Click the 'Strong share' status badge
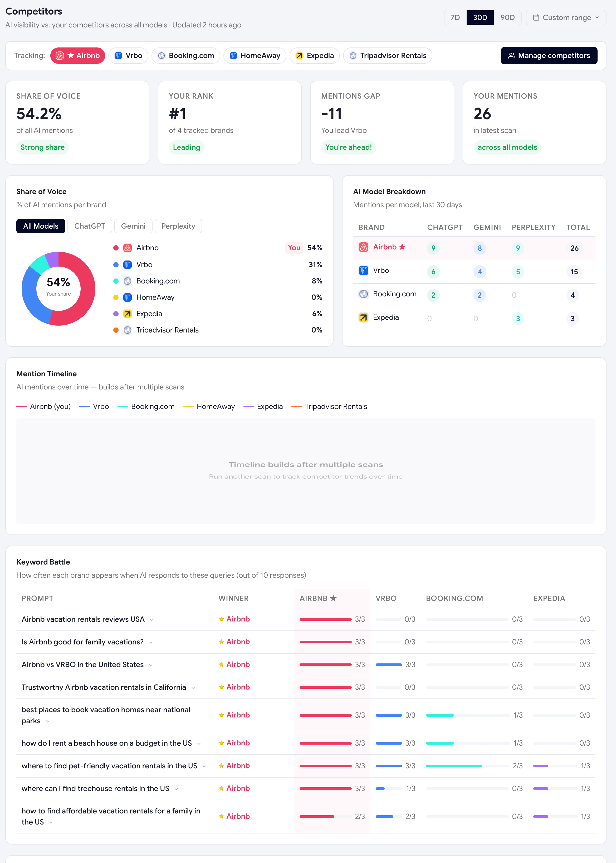This screenshot has width=616, height=863. [42, 147]
